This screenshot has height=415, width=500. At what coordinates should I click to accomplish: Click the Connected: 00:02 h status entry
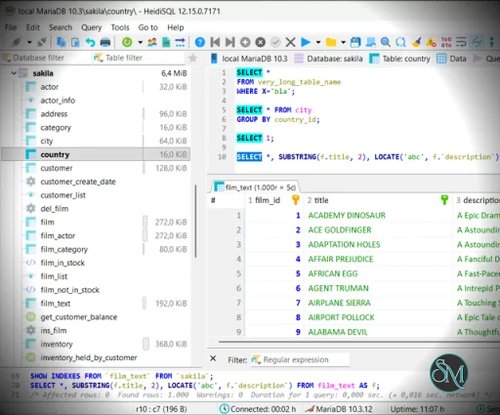258,409
